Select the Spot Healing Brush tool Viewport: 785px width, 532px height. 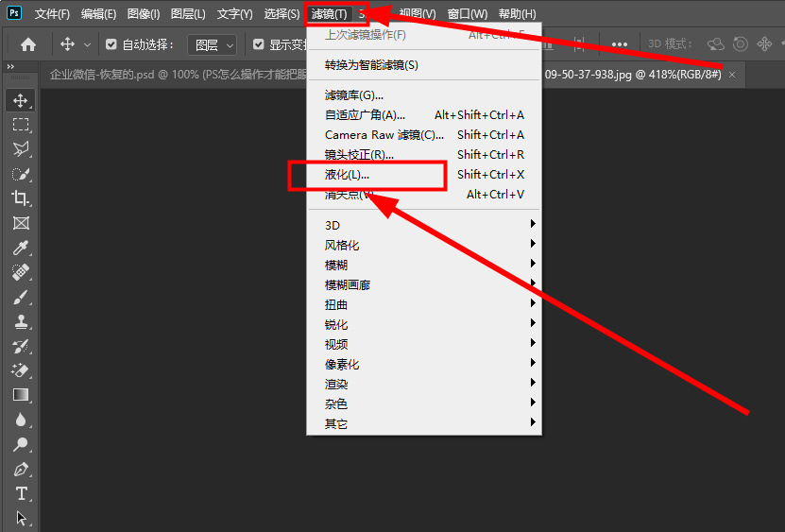pos(21,272)
